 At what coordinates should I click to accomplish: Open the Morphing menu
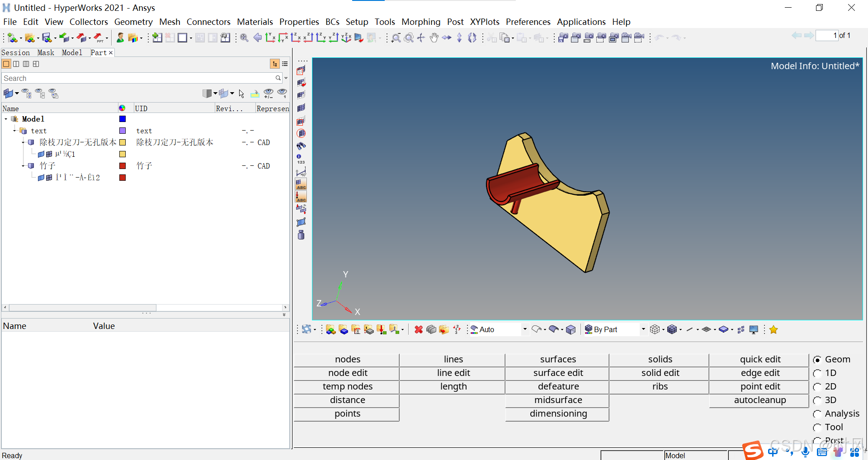click(421, 22)
